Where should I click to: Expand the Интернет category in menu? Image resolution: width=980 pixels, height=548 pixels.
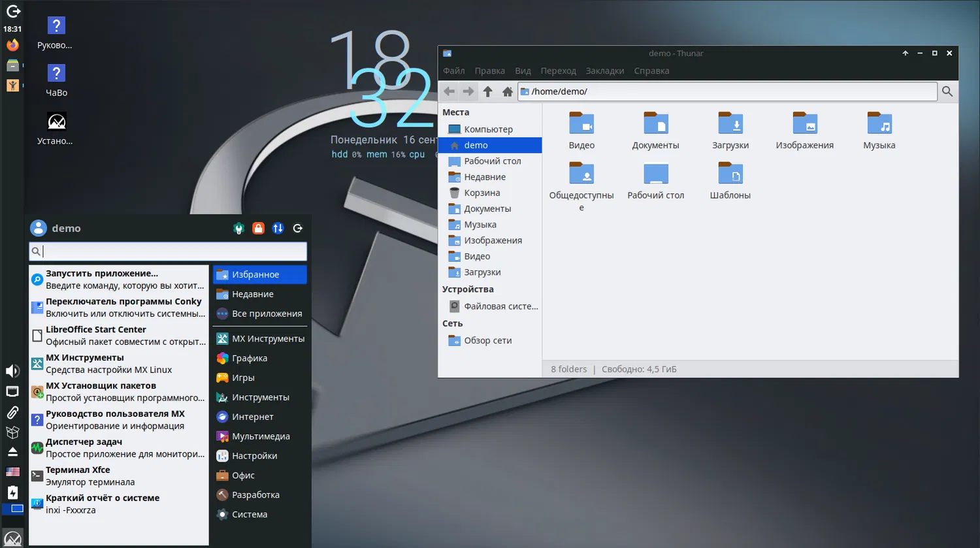pyautogui.click(x=252, y=417)
